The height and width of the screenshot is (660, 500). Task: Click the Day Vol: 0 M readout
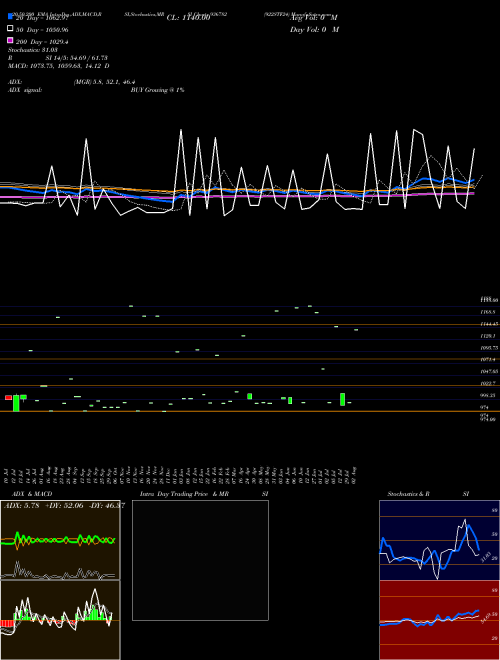click(x=314, y=29)
